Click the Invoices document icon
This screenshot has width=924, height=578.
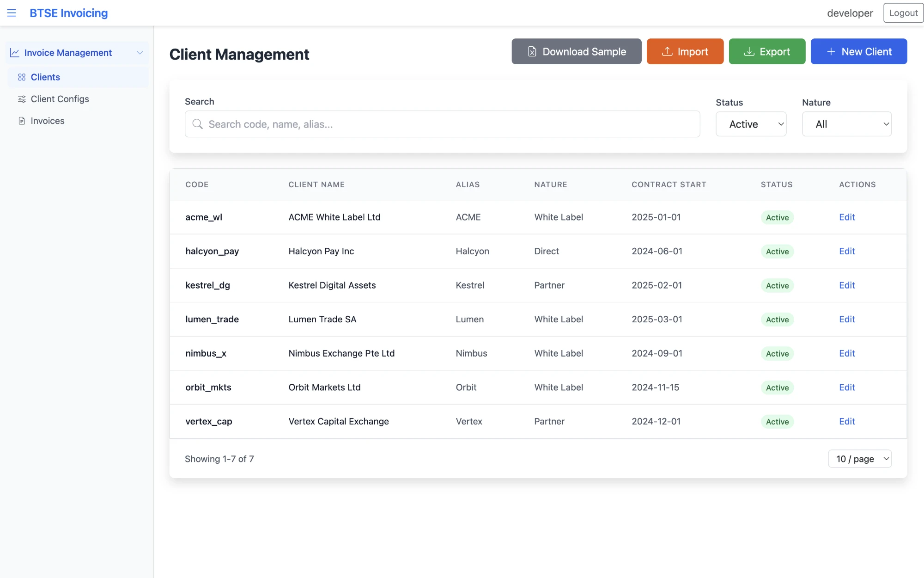[22, 121]
